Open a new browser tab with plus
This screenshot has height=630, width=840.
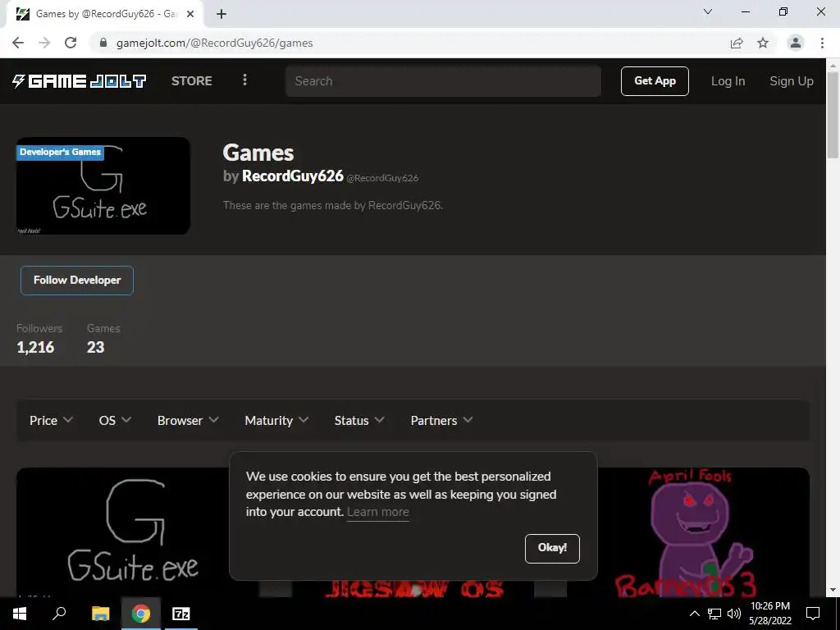[221, 14]
